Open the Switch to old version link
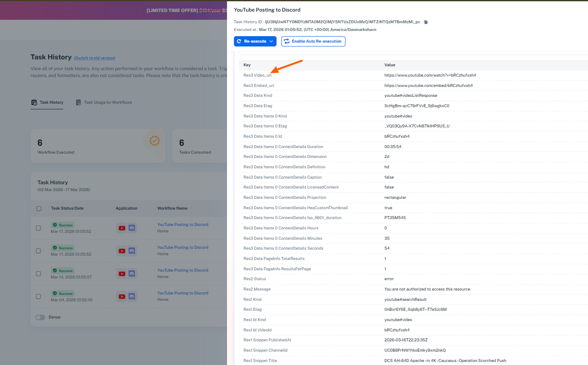 tap(94, 58)
